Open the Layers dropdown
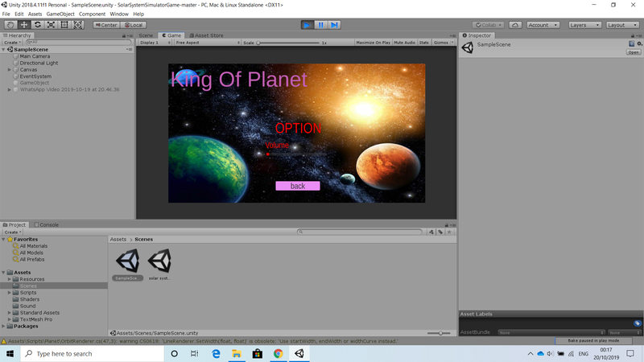Screen dimensions: 644x362 pos(583,25)
